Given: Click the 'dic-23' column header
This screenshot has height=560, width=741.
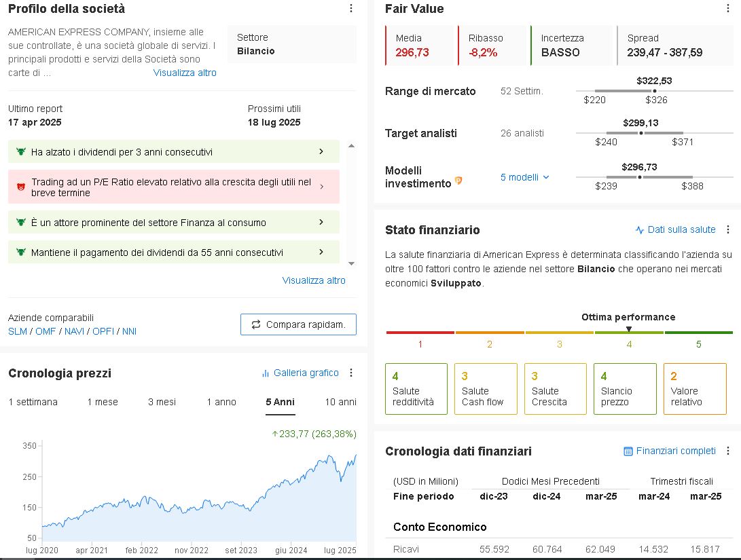Looking at the screenshot, I should (493, 496).
